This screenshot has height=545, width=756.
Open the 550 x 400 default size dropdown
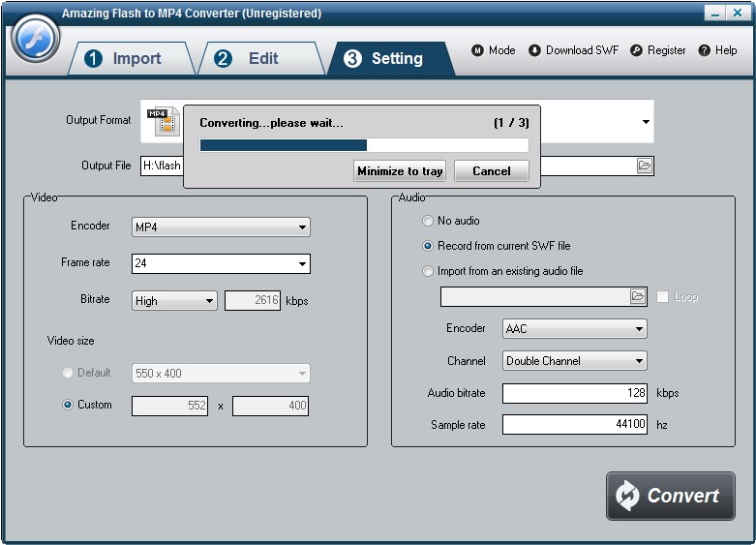click(x=221, y=374)
